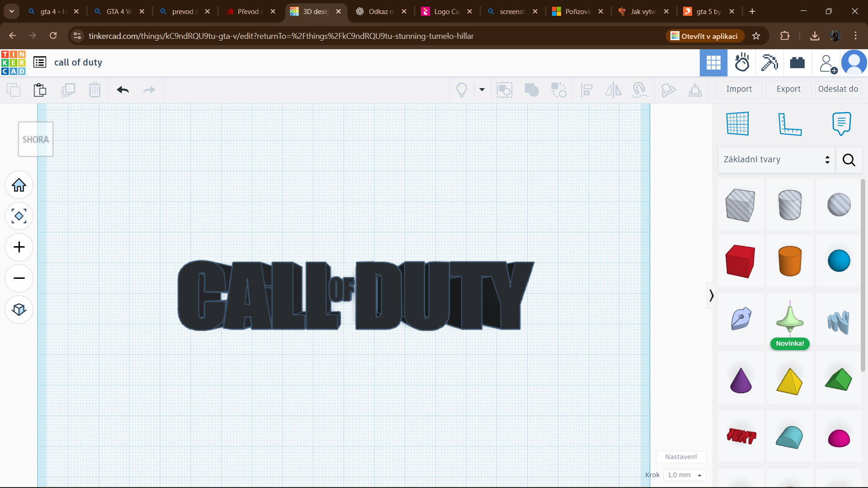Undo the last action
This screenshot has width=868, height=488.
click(x=123, y=90)
